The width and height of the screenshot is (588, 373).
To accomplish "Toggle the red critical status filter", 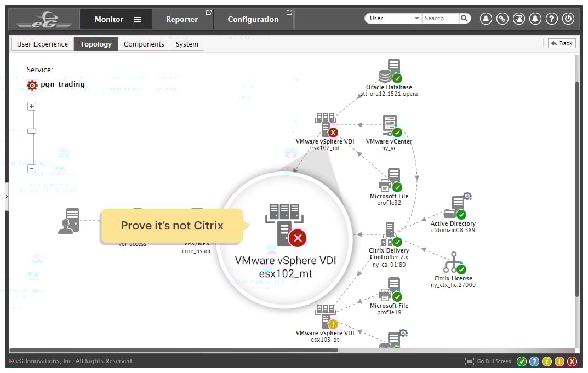I will pyautogui.click(x=571, y=361).
